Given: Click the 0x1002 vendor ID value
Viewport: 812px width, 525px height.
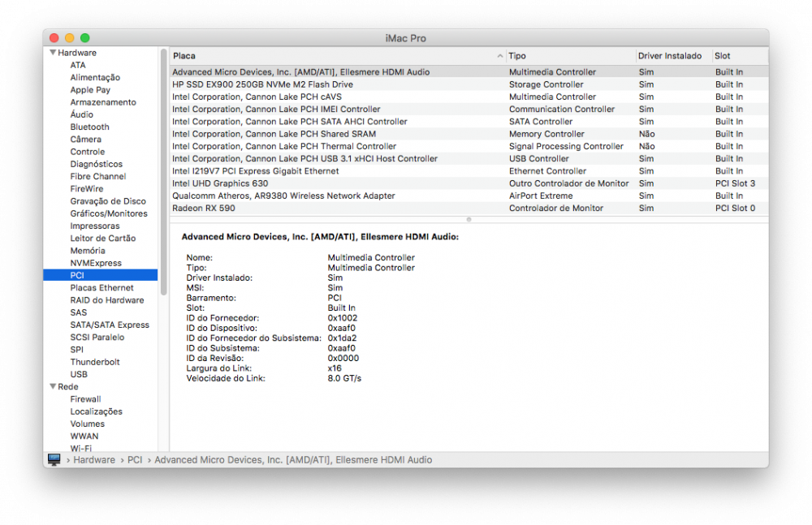Looking at the screenshot, I should [343, 318].
